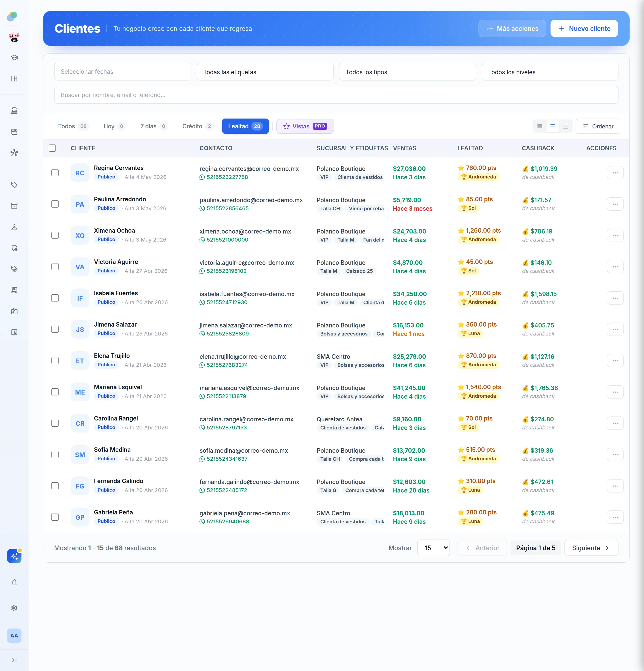644x671 pixels.
Task: Check the Regina Cervantes row checkbox
Action: pyautogui.click(x=55, y=172)
